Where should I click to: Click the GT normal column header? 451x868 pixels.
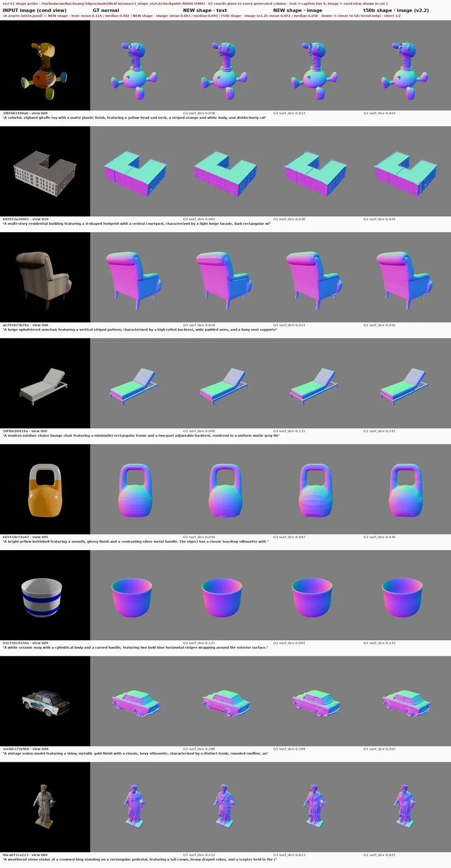106,10
